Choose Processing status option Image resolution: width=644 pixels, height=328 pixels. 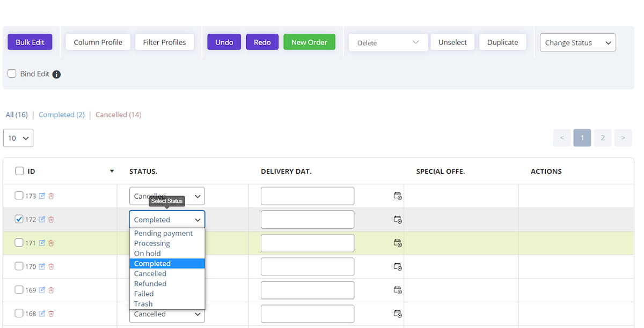167,243
